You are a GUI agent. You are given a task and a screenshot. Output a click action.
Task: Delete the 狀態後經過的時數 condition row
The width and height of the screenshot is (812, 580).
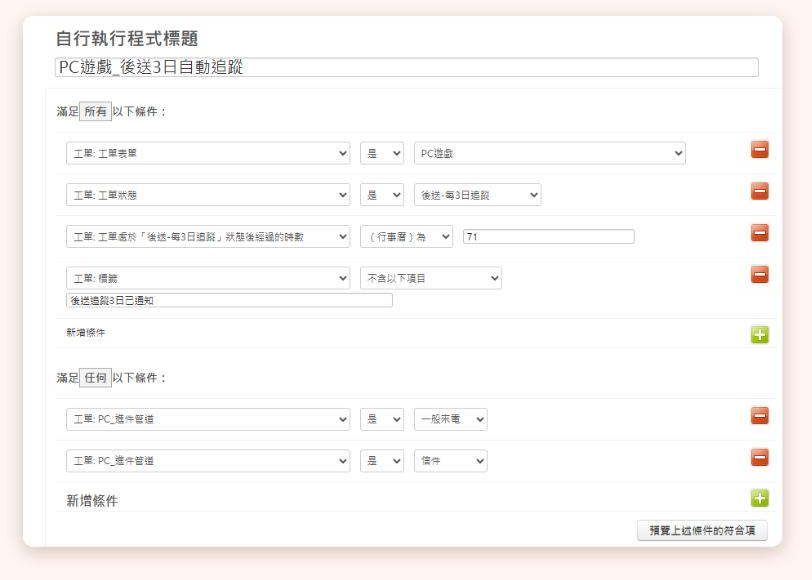tap(760, 233)
